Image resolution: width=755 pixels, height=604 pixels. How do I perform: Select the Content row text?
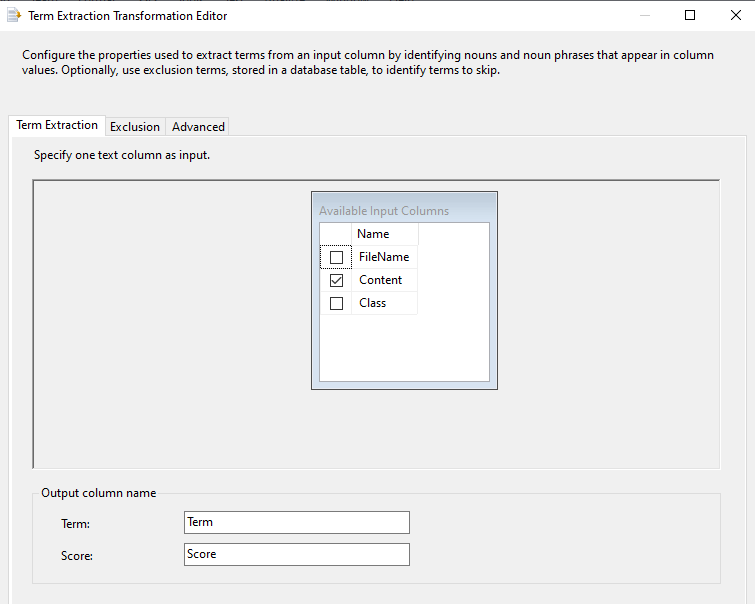coord(380,280)
